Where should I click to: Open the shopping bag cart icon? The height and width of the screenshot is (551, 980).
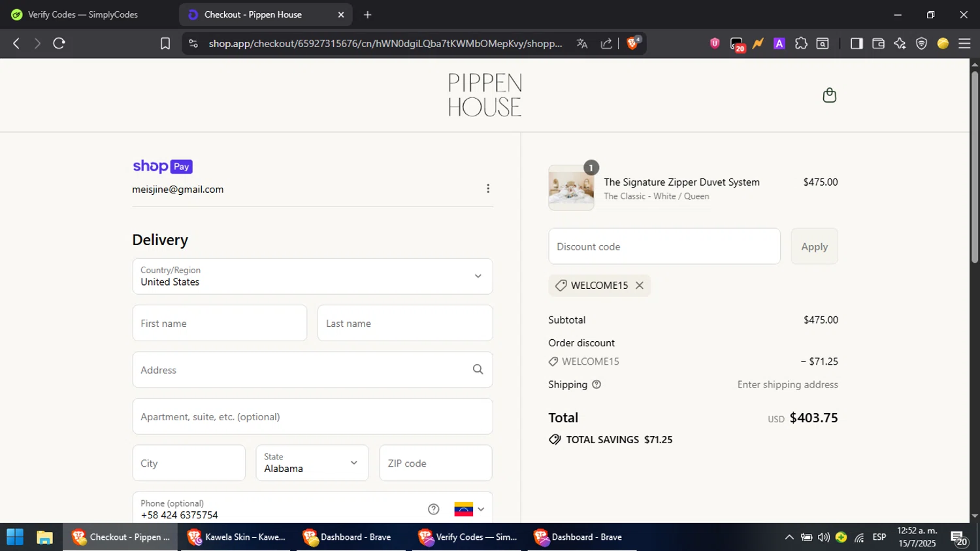coord(829,95)
